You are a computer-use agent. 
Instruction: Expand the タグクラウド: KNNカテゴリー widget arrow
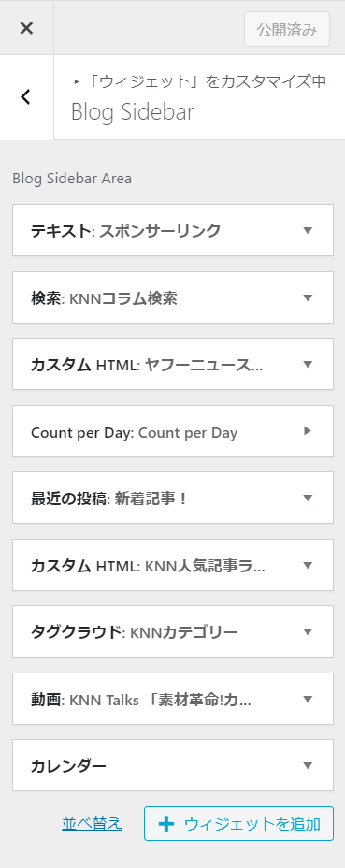point(309,631)
